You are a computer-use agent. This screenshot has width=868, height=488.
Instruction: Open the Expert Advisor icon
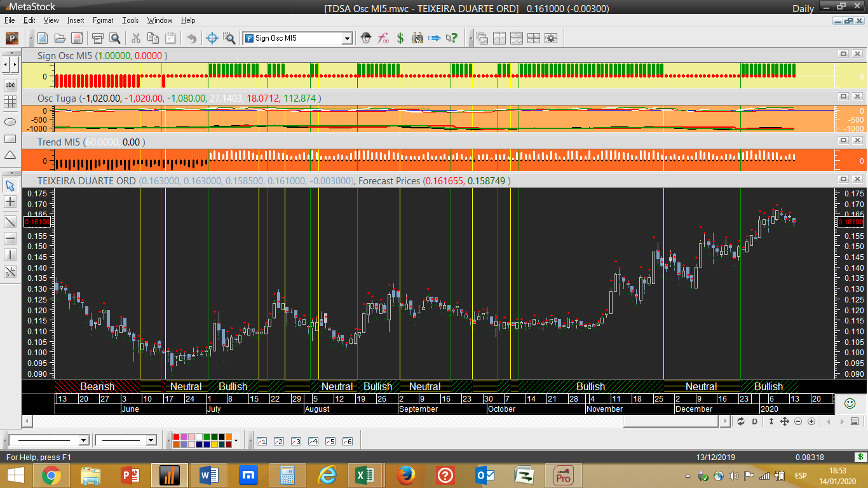coord(365,38)
